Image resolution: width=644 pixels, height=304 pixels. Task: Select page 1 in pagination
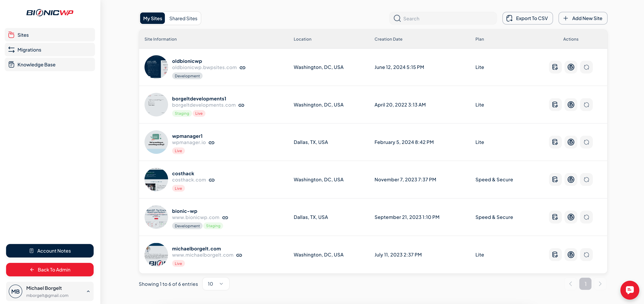point(585,284)
